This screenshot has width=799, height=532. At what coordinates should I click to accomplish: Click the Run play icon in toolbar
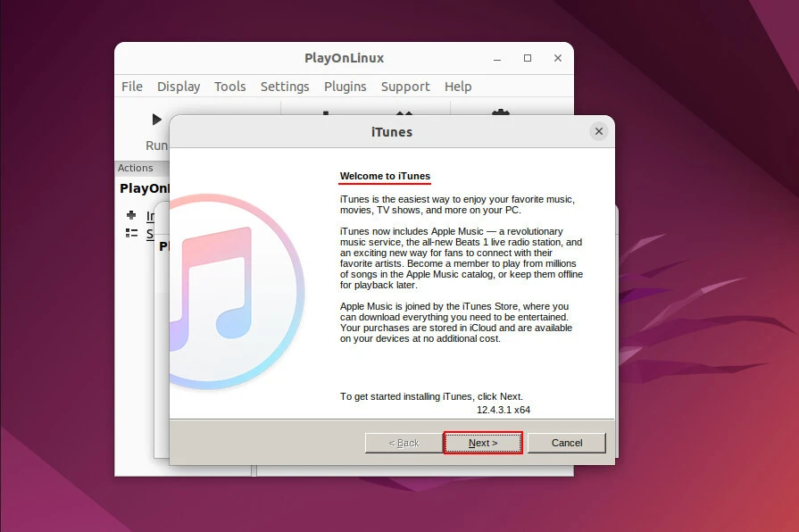pyautogui.click(x=157, y=120)
